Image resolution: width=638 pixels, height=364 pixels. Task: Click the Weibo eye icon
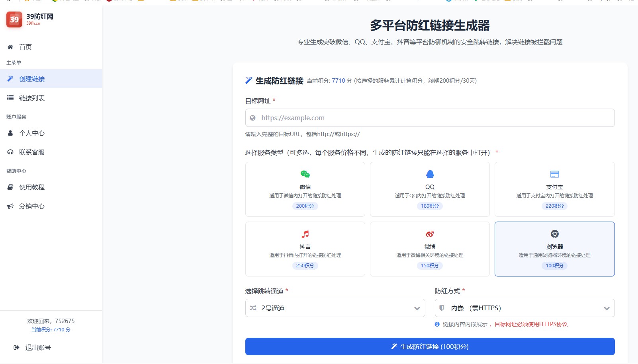click(x=430, y=234)
